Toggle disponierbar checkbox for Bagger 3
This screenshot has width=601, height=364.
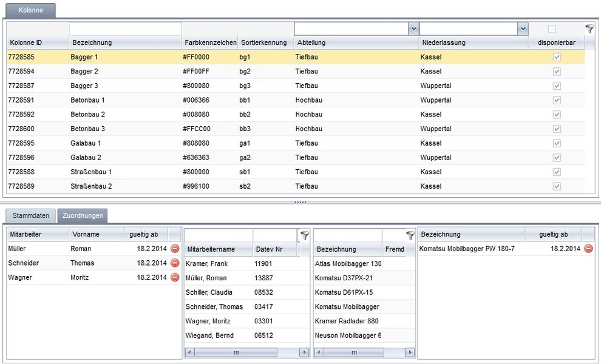(x=557, y=86)
